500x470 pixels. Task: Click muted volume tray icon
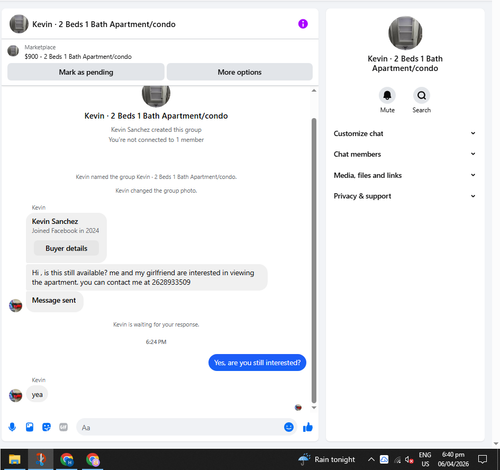(x=409, y=460)
